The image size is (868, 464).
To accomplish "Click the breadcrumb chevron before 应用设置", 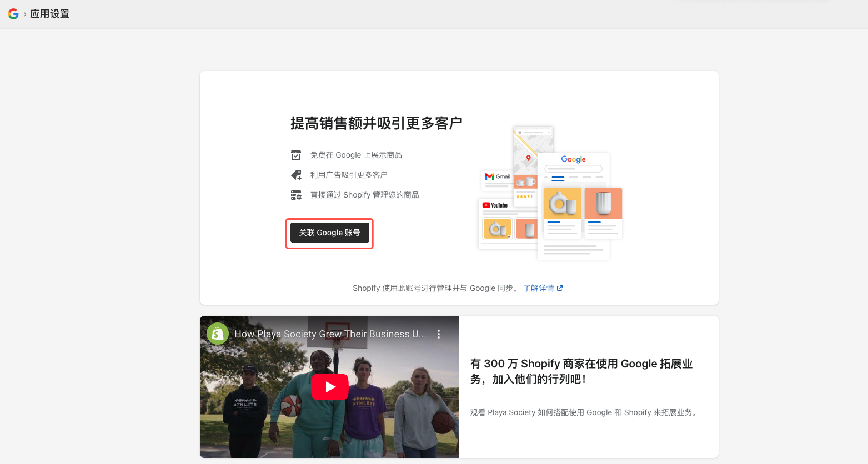I will 25,14.
